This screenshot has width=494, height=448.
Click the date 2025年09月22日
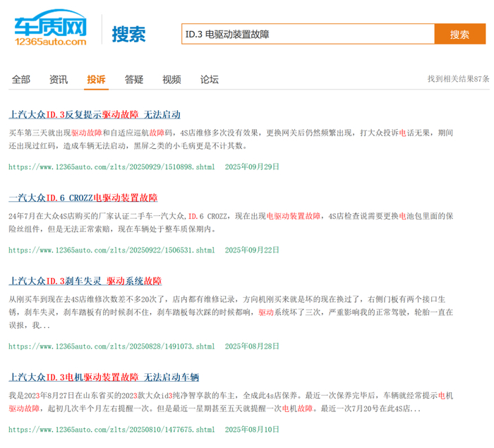click(252, 250)
